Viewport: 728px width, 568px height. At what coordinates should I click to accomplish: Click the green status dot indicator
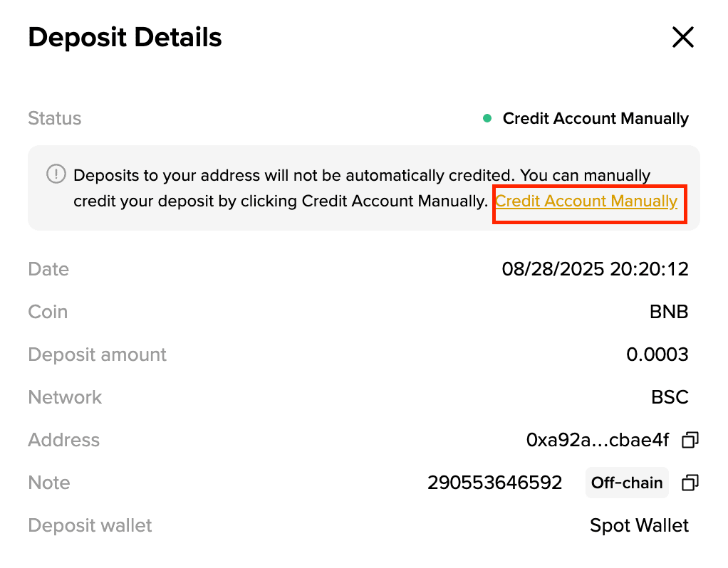tap(487, 119)
